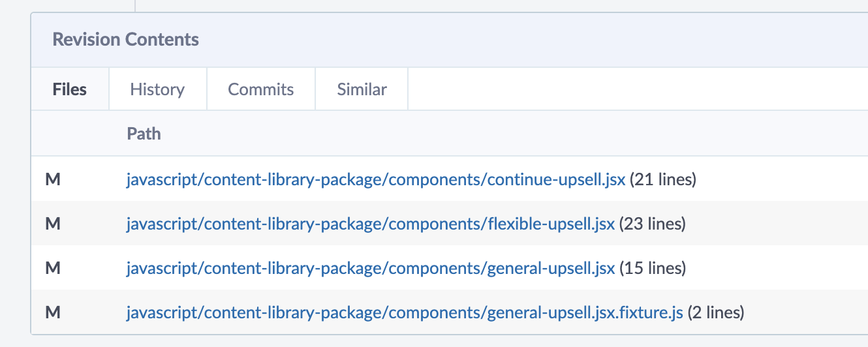Open continue-upsell.jsx file diff
Screen dimensions: 868x347
coord(376,179)
